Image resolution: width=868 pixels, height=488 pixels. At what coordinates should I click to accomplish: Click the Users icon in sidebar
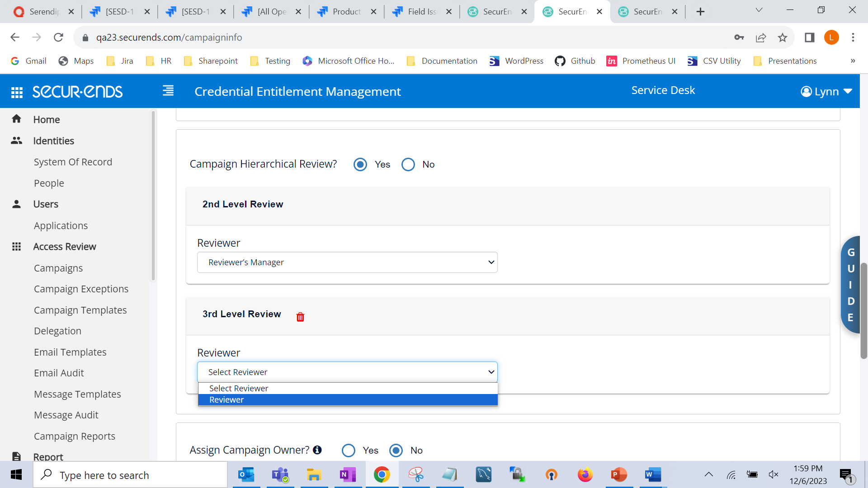17,204
